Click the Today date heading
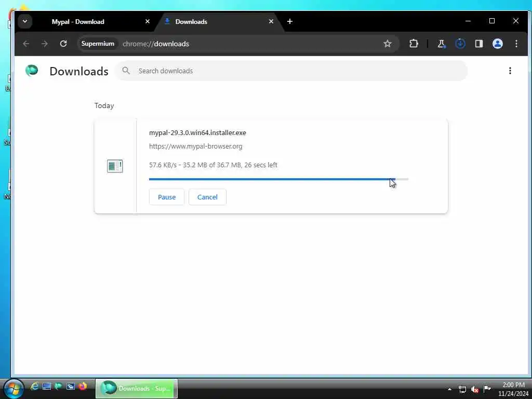The width and height of the screenshot is (532, 399). click(x=104, y=105)
